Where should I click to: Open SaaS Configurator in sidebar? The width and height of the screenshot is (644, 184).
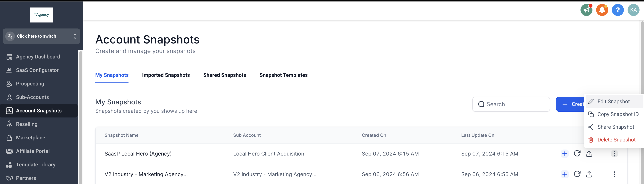coord(37,70)
